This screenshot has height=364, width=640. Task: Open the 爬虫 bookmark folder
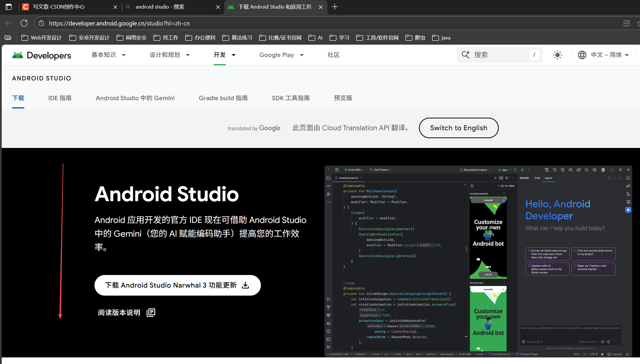pos(415,38)
